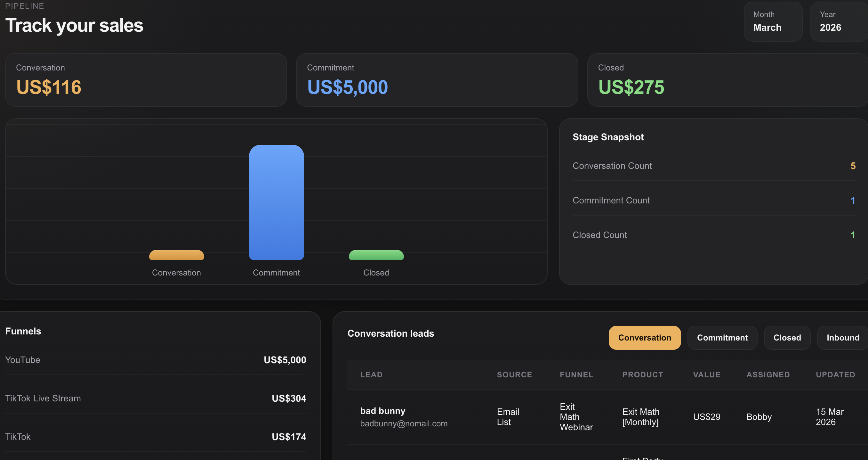868x460 pixels.
Task: Click the badbunny@nomail.com email link
Action: tap(404, 423)
